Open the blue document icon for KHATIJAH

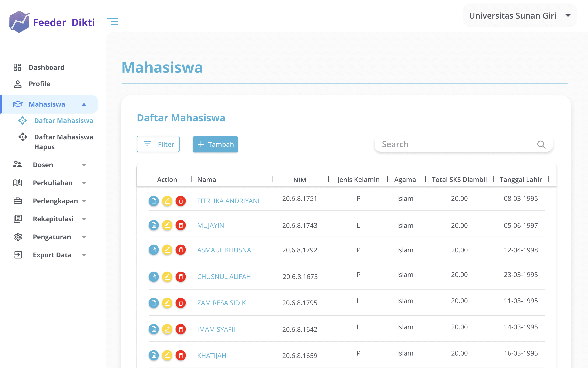point(153,356)
